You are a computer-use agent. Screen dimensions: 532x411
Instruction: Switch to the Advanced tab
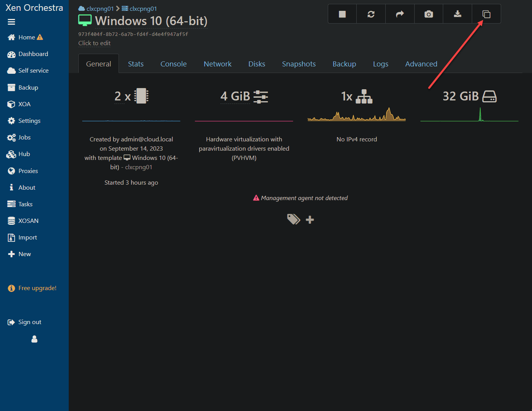pos(421,64)
